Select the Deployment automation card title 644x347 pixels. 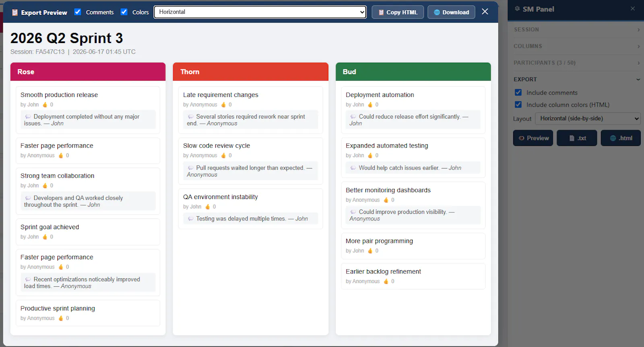pyautogui.click(x=380, y=95)
